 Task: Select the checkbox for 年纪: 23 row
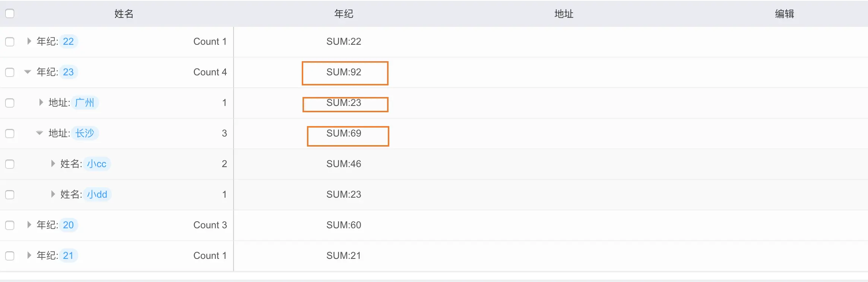[x=10, y=72]
